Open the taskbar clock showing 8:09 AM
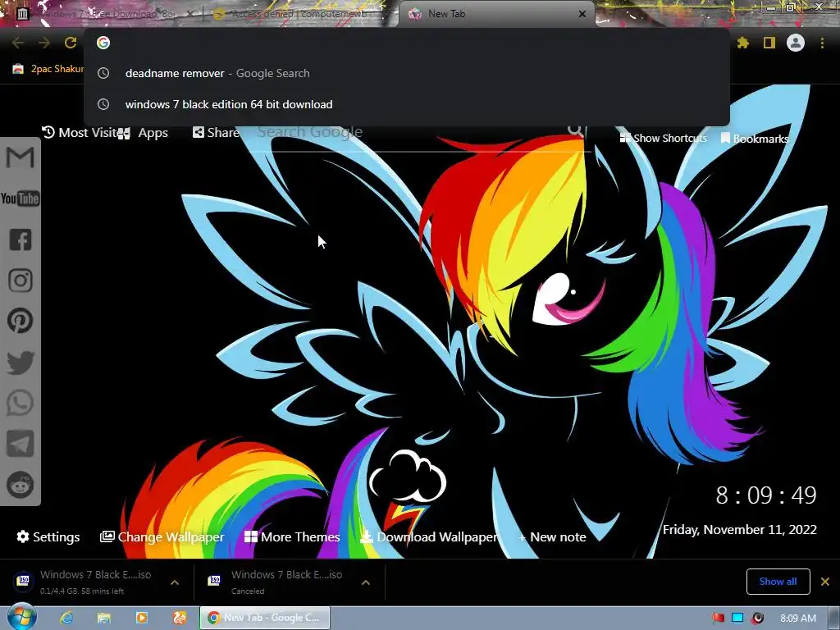The width and height of the screenshot is (840, 630). [x=797, y=619]
